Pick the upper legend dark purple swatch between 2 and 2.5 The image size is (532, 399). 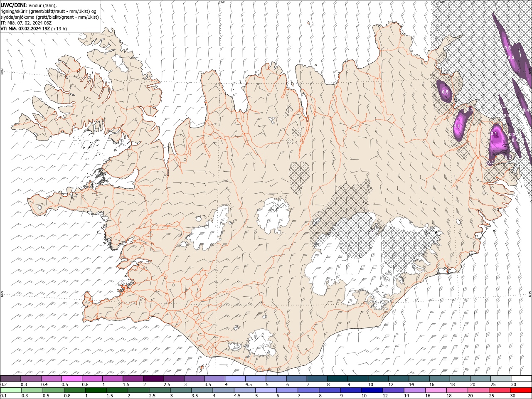[x=154, y=379]
